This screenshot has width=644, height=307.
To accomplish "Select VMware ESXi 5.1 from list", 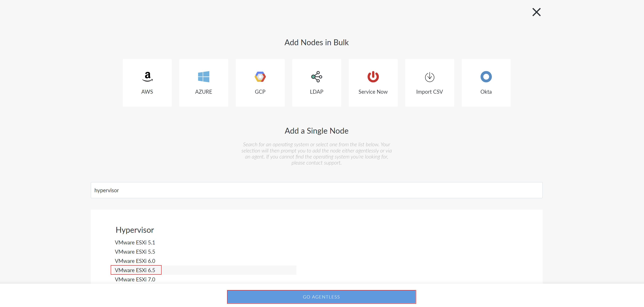I will click(135, 242).
